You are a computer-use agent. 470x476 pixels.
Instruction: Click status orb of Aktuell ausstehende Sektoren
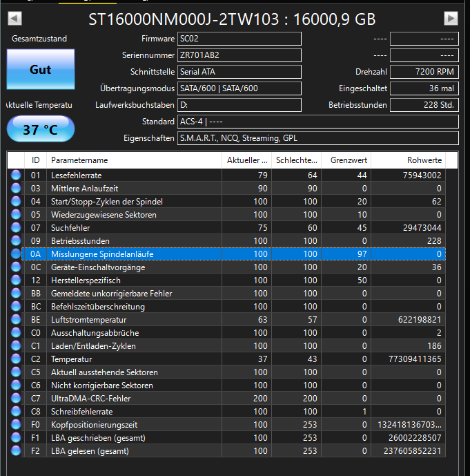[16, 372]
